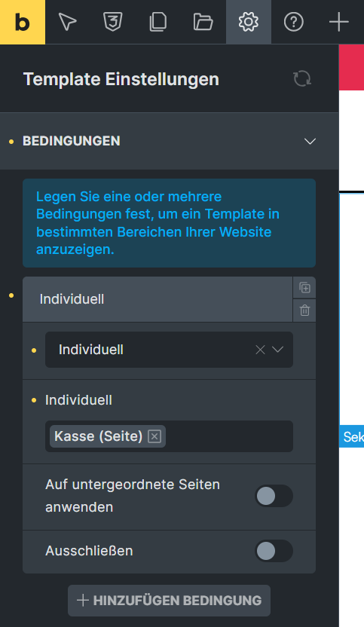Image resolution: width=364 pixels, height=627 pixels.
Task: Duplicate the Individuell condition via copy icon
Action: pos(304,288)
